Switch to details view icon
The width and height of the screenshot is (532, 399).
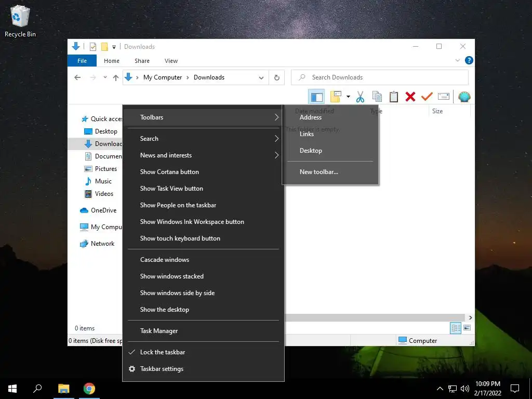click(456, 328)
